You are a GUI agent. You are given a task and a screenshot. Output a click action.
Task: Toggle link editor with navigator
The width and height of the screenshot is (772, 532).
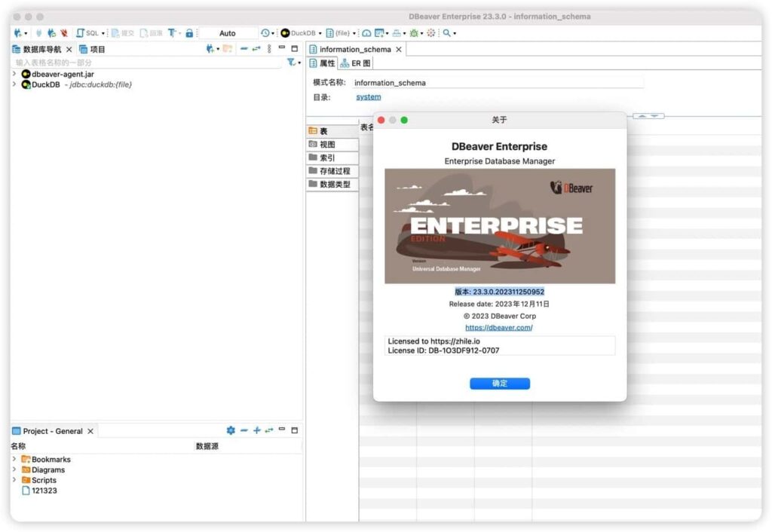pos(256,48)
